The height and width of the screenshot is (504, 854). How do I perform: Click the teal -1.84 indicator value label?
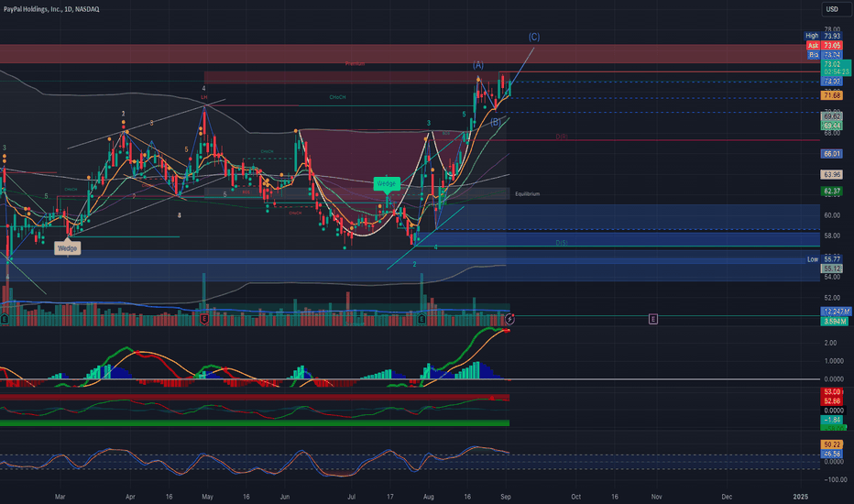click(x=832, y=420)
